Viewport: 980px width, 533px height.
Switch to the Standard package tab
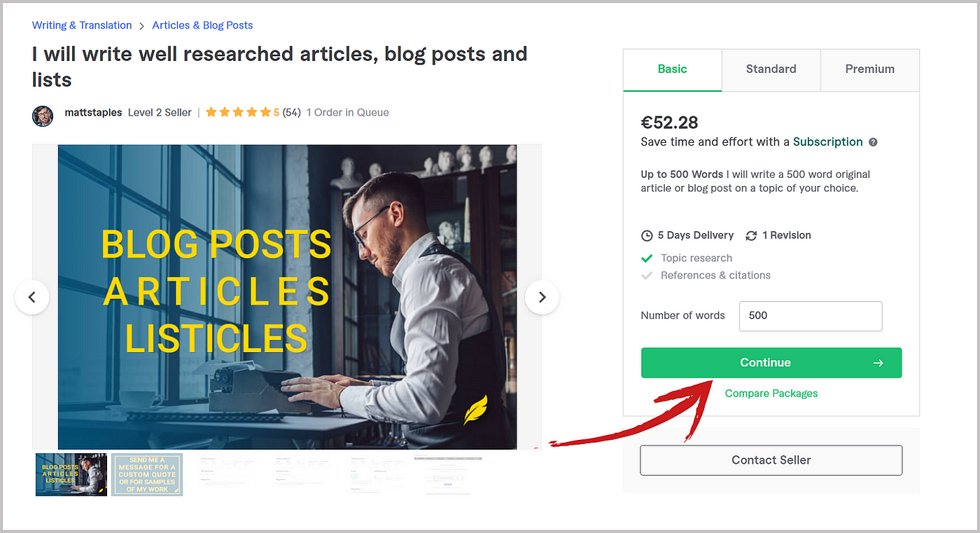click(x=771, y=69)
